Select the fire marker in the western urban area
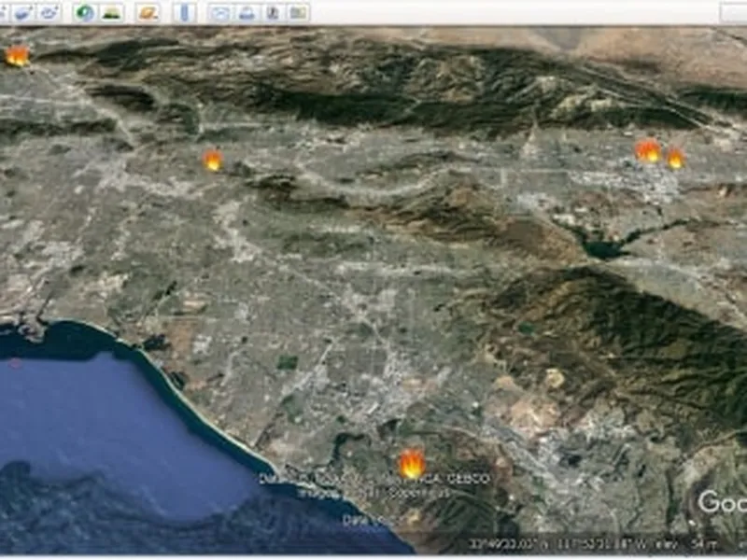747x560 pixels. point(213,161)
